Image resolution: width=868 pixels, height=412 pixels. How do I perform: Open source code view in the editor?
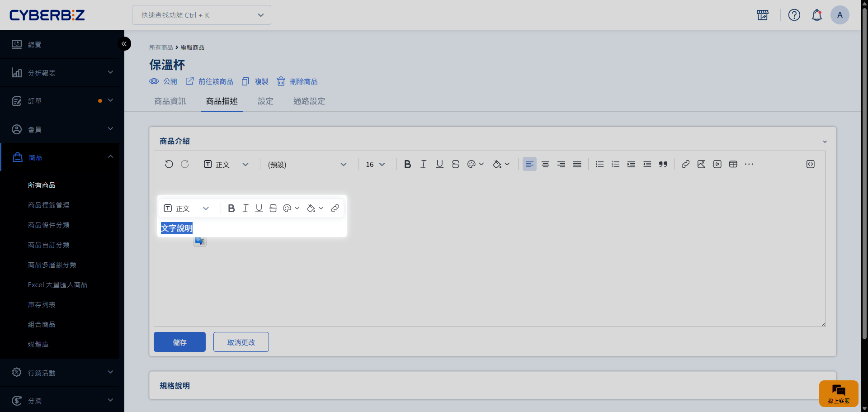coord(810,164)
